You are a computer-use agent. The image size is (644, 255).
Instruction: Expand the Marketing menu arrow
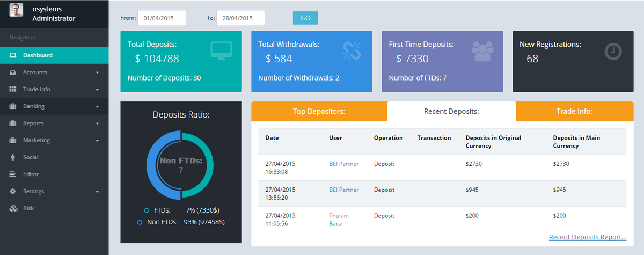click(97, 141)
